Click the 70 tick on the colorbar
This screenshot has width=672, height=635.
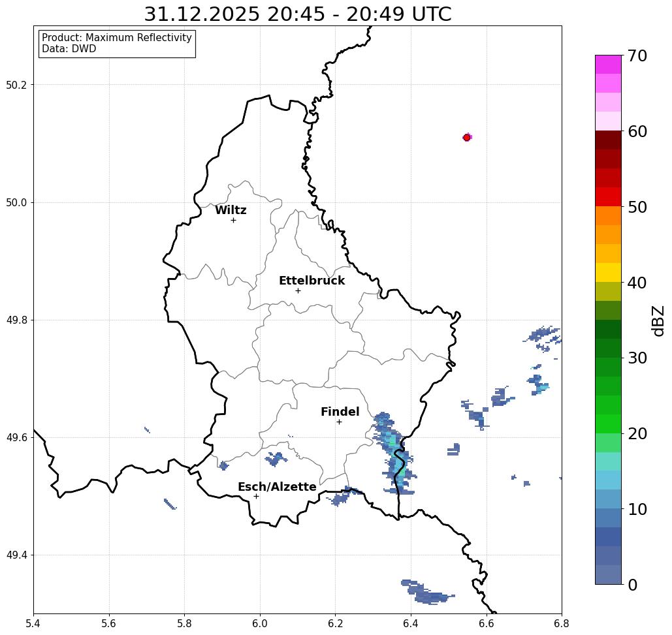tap(637, 55)
